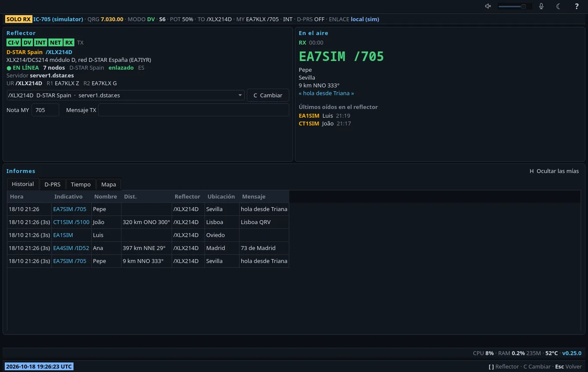The image size is (588, 372).
Task: Open help with the question mark icon
Action: click(577, 6)
